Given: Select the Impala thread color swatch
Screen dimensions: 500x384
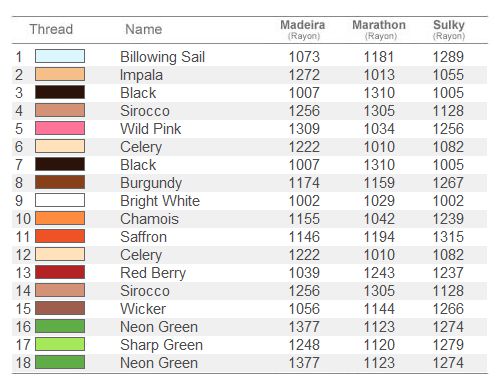Looking at the screenshot, I should pyautogui.click(x=60, y=74).
